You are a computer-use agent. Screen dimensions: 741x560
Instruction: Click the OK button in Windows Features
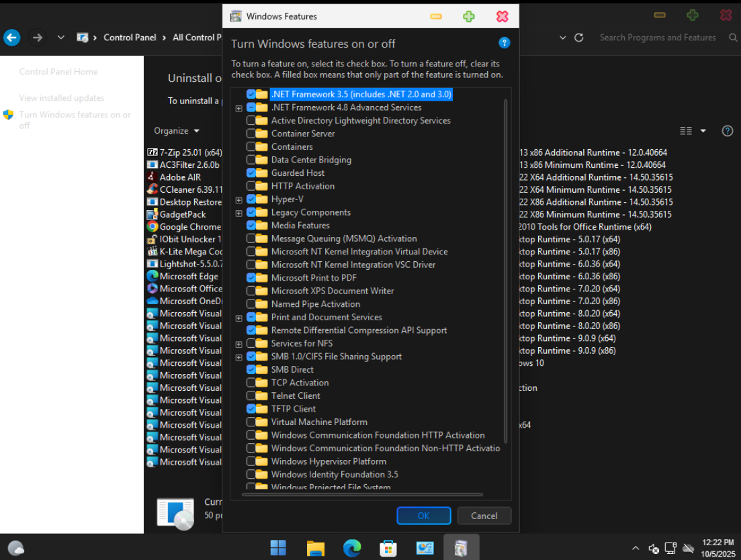(x=423, y=516)
